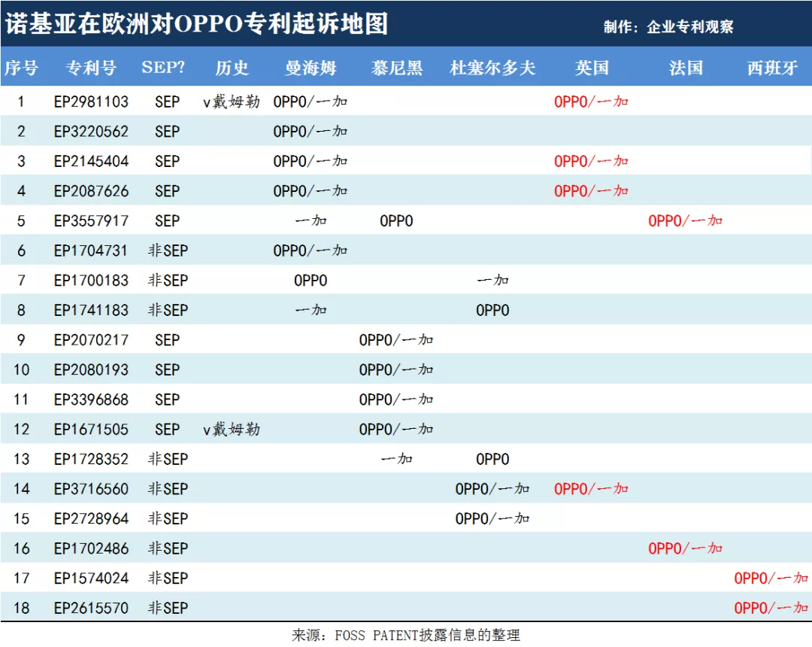Click the 曼海姆 column header
Image resolution: width=812 pixels, height=647 pixels.
(x=311, y=68)
